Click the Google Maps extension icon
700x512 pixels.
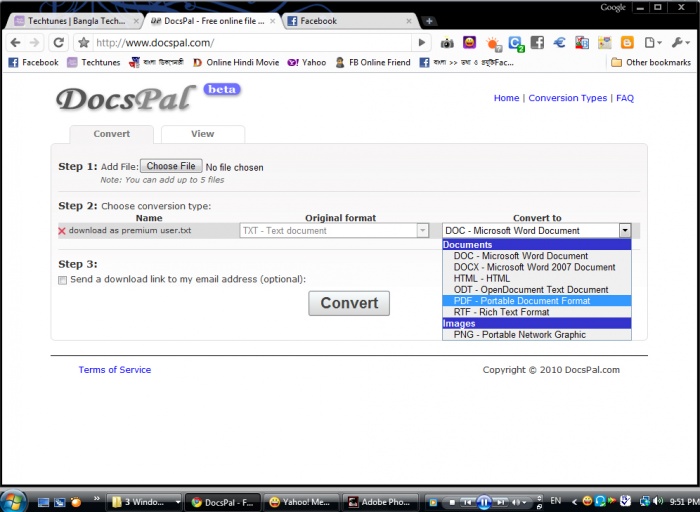604,42
